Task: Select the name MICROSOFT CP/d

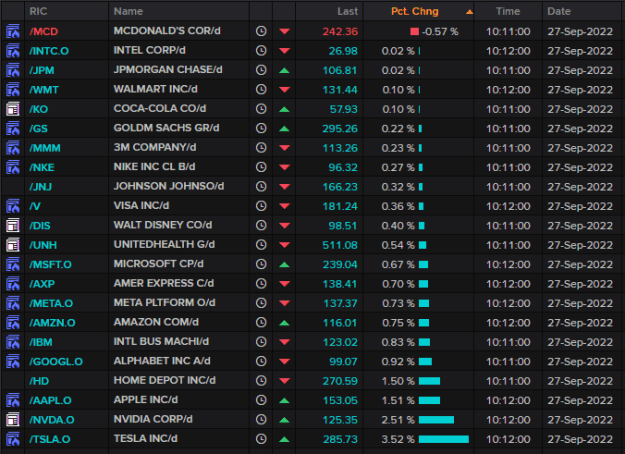Action: pyautogui.click(x=158, y=264)
